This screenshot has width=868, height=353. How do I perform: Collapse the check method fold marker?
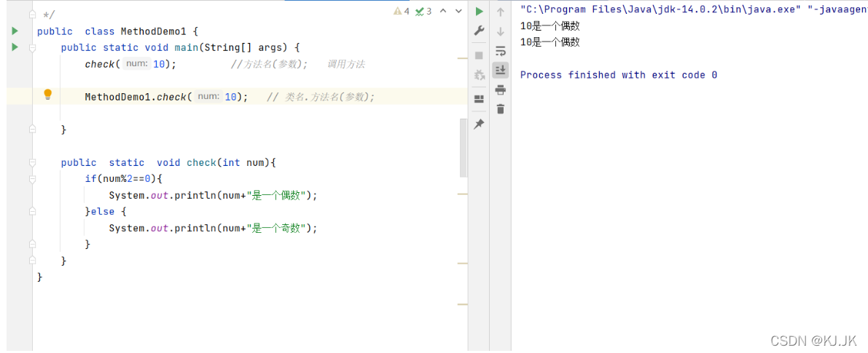coord(33,163)
